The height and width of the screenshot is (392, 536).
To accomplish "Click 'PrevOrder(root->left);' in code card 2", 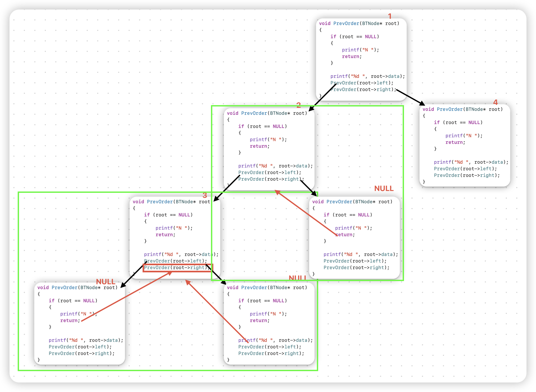I will (x=270, y=172).
